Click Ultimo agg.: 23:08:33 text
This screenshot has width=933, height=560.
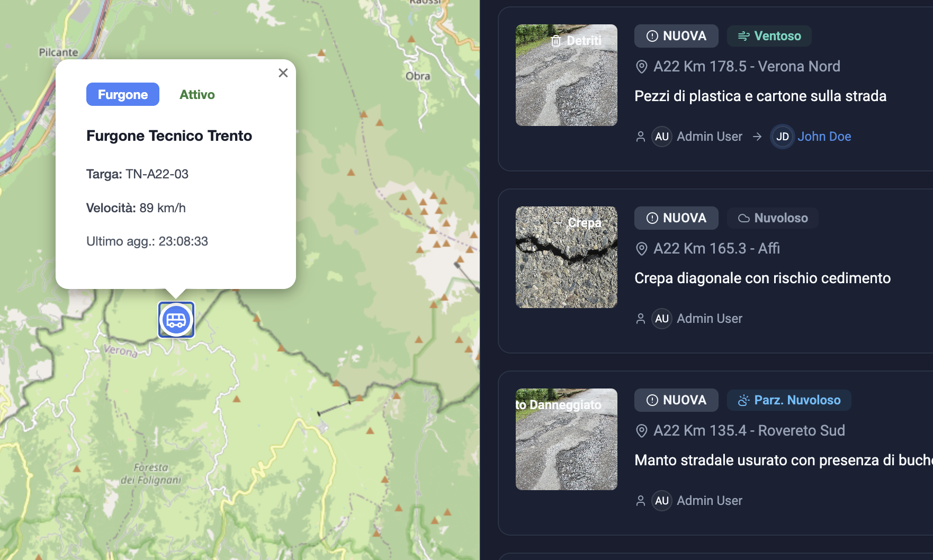point(147,241)
